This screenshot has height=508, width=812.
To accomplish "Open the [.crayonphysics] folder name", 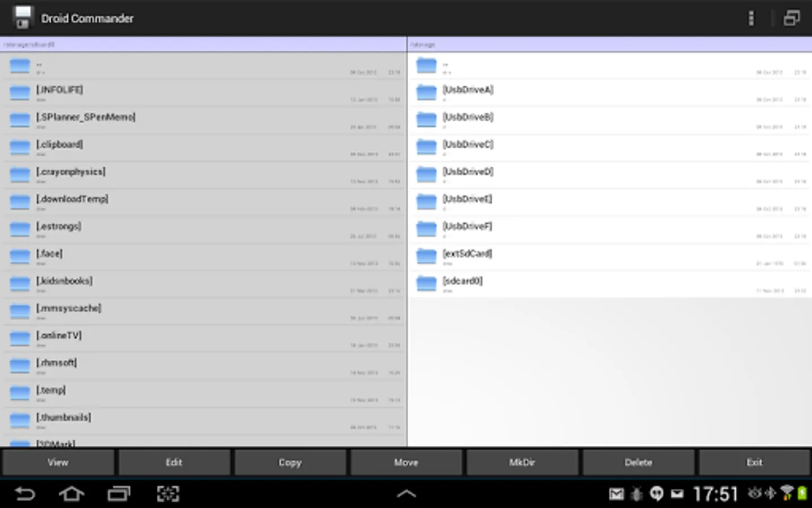I will 71,172.
